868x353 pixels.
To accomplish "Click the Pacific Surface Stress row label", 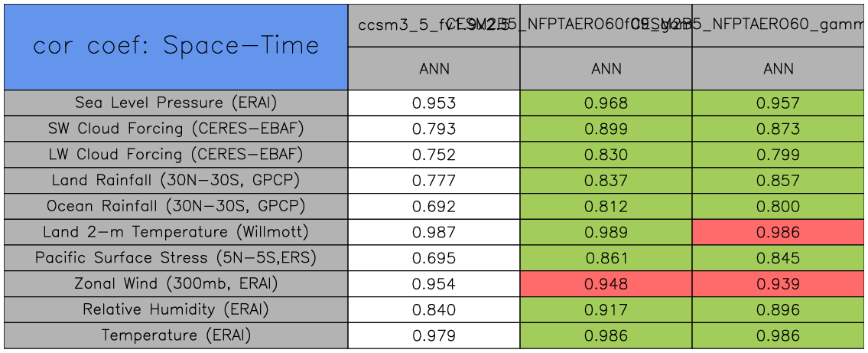I will [176, 258].
